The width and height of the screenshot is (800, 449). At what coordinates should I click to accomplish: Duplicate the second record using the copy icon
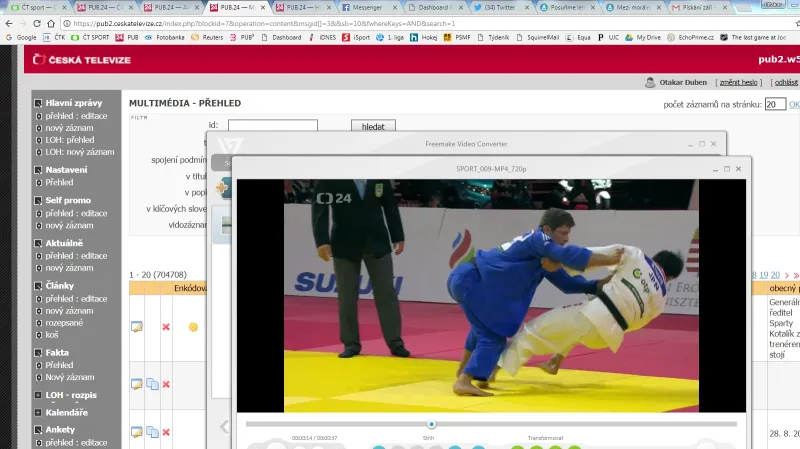pos(152,384)
